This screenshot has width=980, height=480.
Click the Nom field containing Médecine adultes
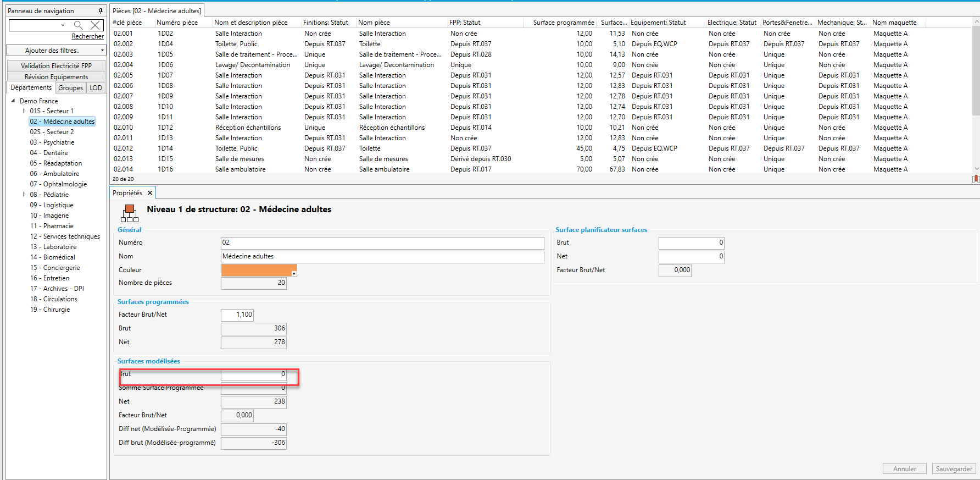(x=382, y=257)
